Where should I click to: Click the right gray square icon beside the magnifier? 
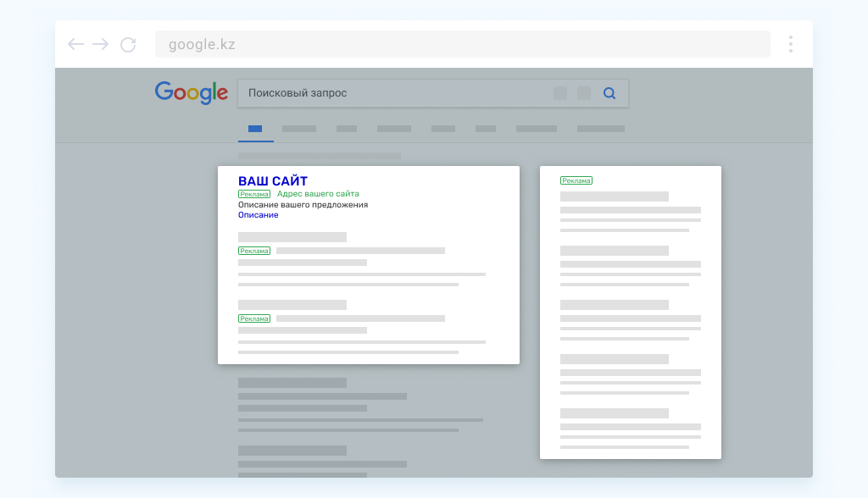click(584, 93)
